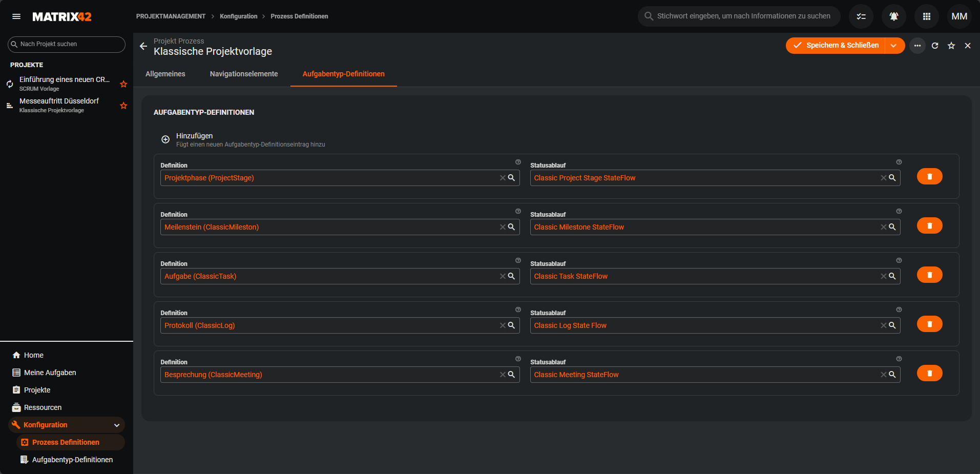Delete the Projektphase definition row
Viewport: 980px width, 474px height.
click(x=929, y=176)
